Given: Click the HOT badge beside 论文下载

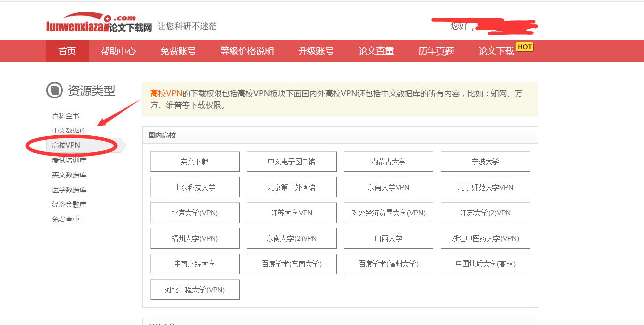Looking at the screenshot, I should [x=524, y=47].
